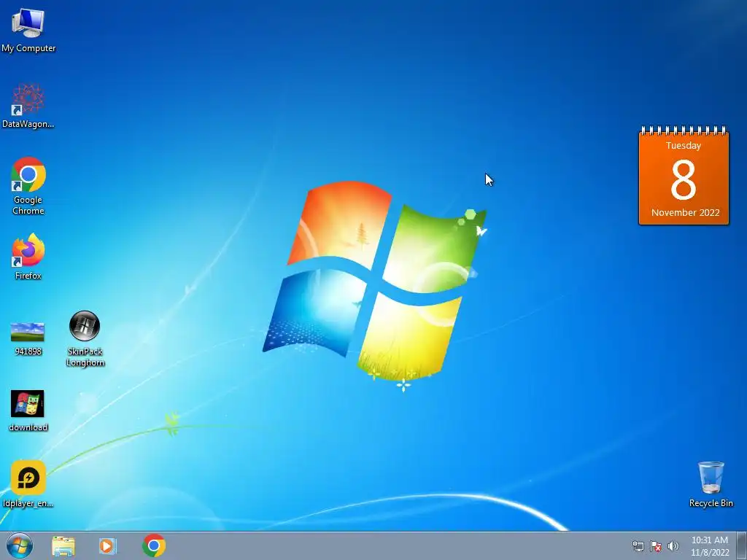Open Windows Explorer from the taskbar
Screen dimensions: 747x560
click(x=63, y=546)
